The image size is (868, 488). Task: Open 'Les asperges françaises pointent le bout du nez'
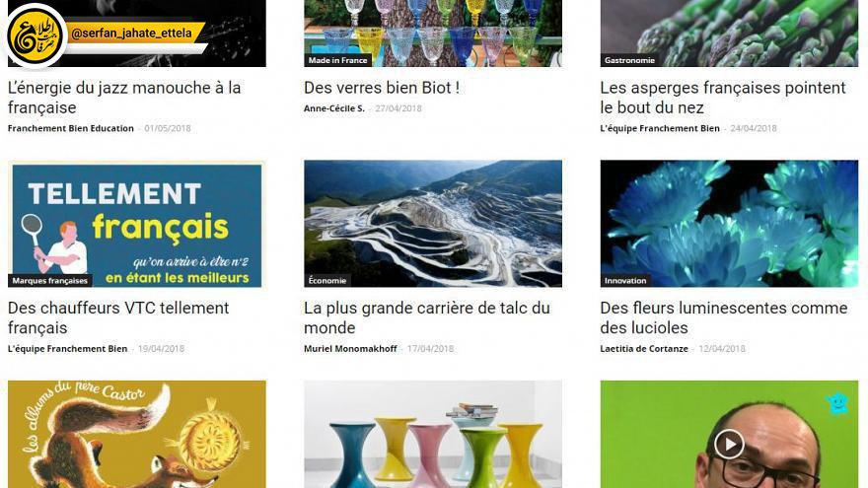click(723, 98)
